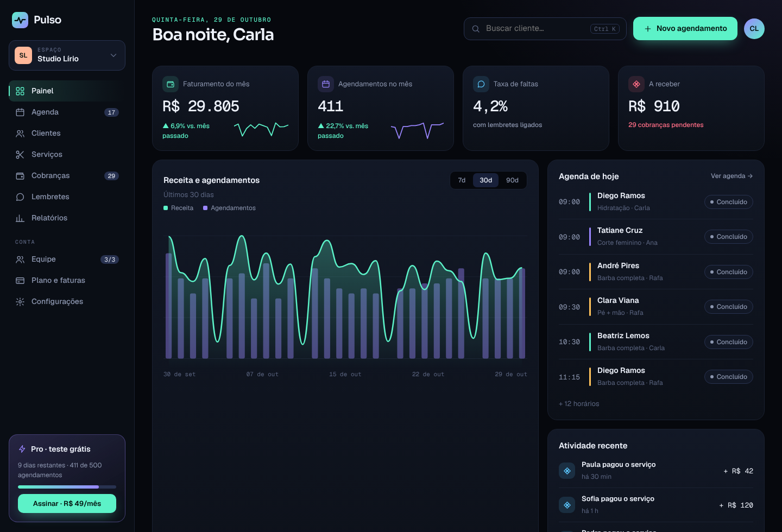Click the Painel grid icon
The image size is (782, 532).
click(20, 91)
